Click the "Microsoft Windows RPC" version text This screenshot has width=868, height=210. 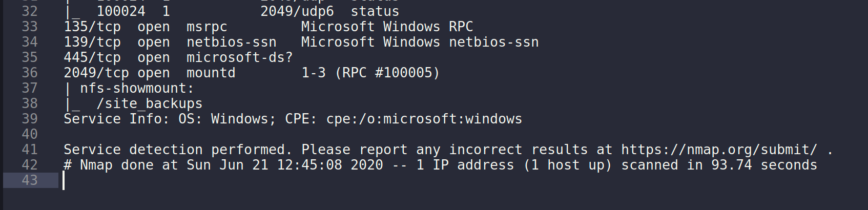(x=387, y=27)
